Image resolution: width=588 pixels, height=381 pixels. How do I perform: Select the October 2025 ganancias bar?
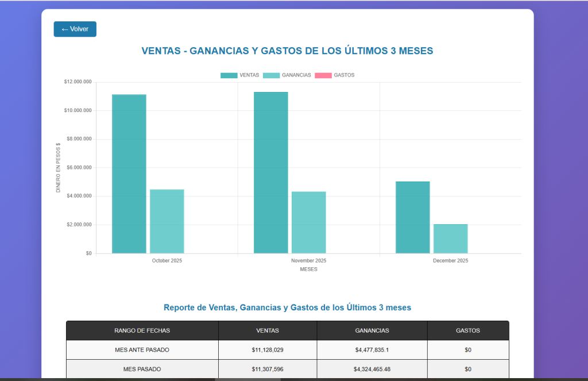pyautogui.click(x=167, y=221)
